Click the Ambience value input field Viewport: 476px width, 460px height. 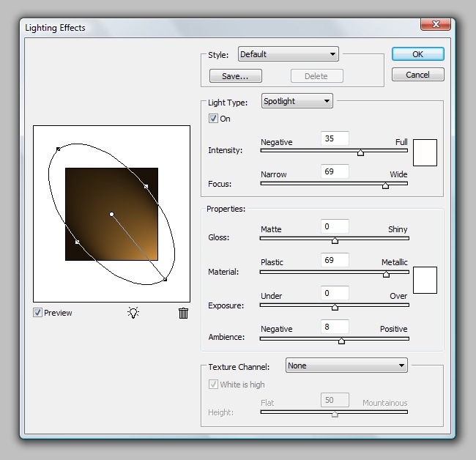coord(335,327)
